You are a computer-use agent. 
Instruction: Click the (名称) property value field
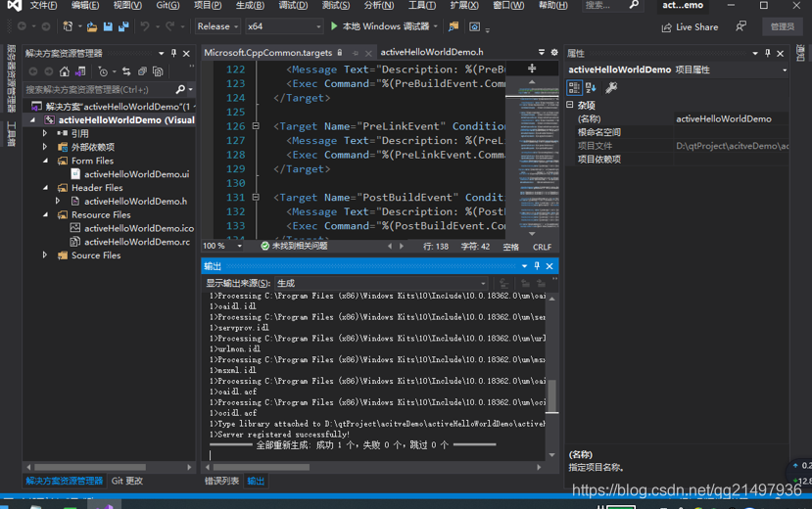point(730,119)
